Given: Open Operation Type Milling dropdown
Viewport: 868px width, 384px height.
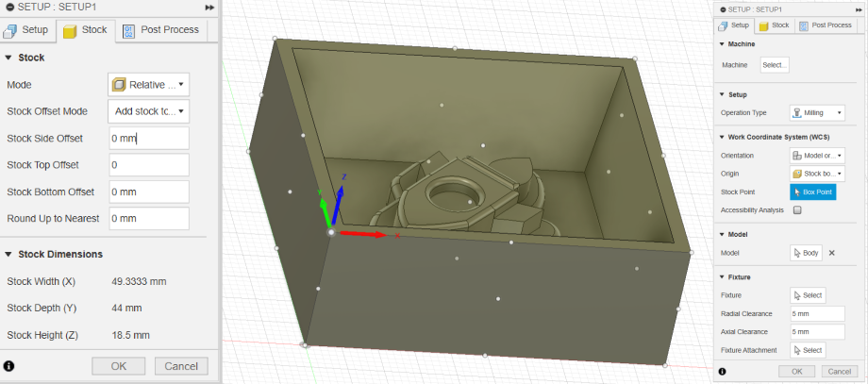Looking at the screenshot, I should pyautogui.click(x=817, y=113).
